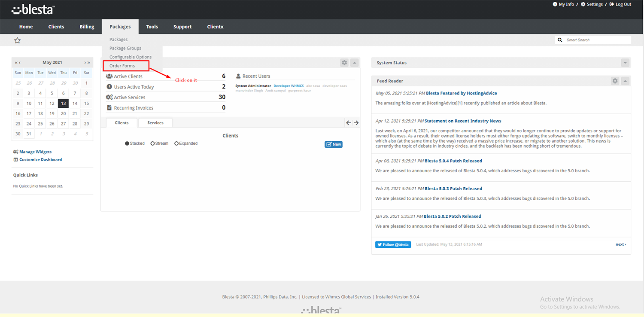644x317 pixels.
Task: Click the gears icon beside Active Services
Action: (109, 97)
